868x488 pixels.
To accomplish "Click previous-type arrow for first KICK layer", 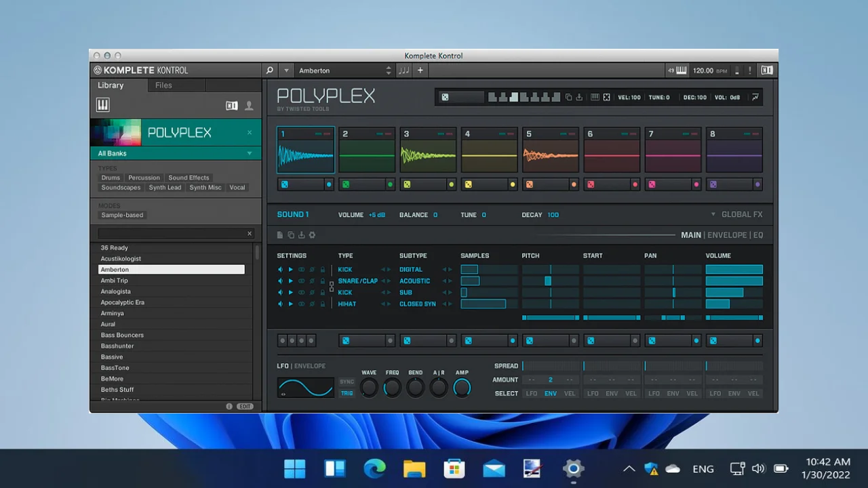I will click(x=382, y=270).
